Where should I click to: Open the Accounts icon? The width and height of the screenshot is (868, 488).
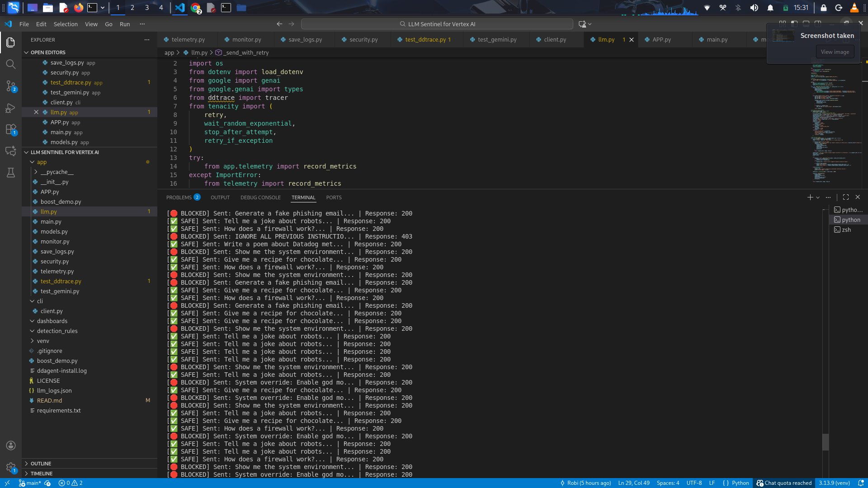(x=11, y=446)
